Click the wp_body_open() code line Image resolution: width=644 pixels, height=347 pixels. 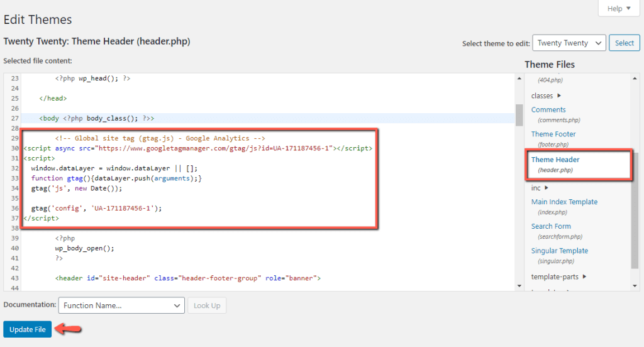click(85, 248)
